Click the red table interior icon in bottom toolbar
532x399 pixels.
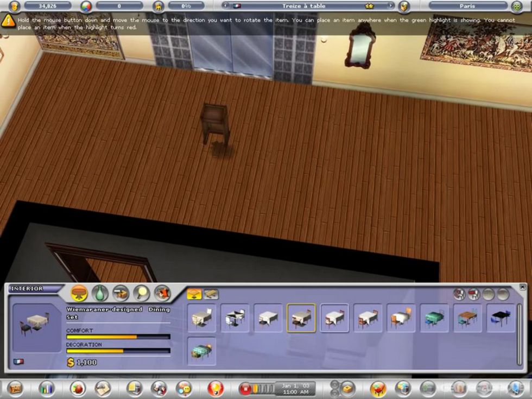378,388
